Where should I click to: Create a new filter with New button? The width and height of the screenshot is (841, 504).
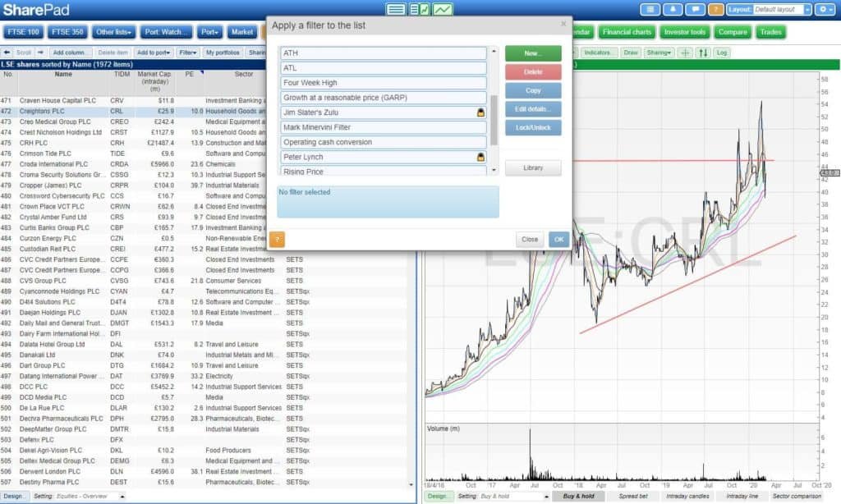pos(533,53)
